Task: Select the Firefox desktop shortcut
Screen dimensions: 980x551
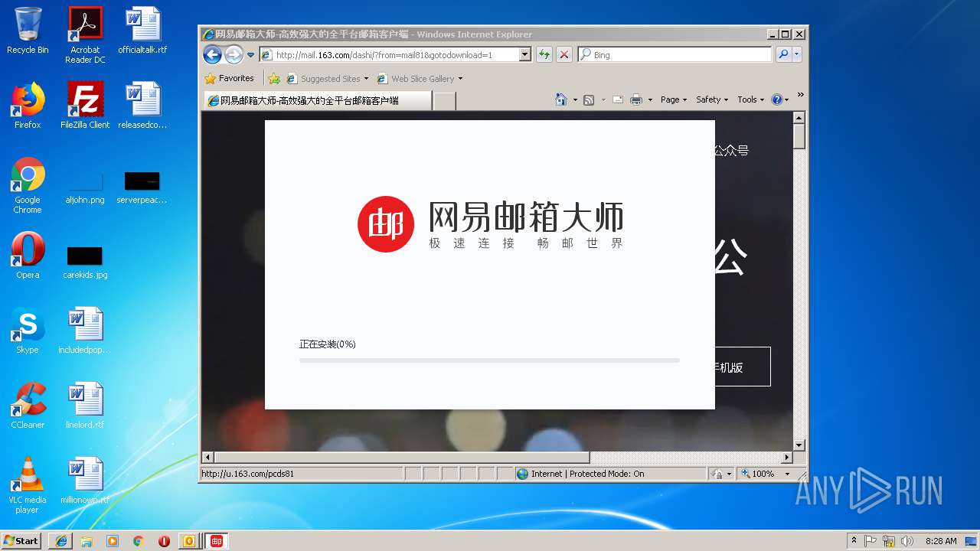Action: point(28,105)
